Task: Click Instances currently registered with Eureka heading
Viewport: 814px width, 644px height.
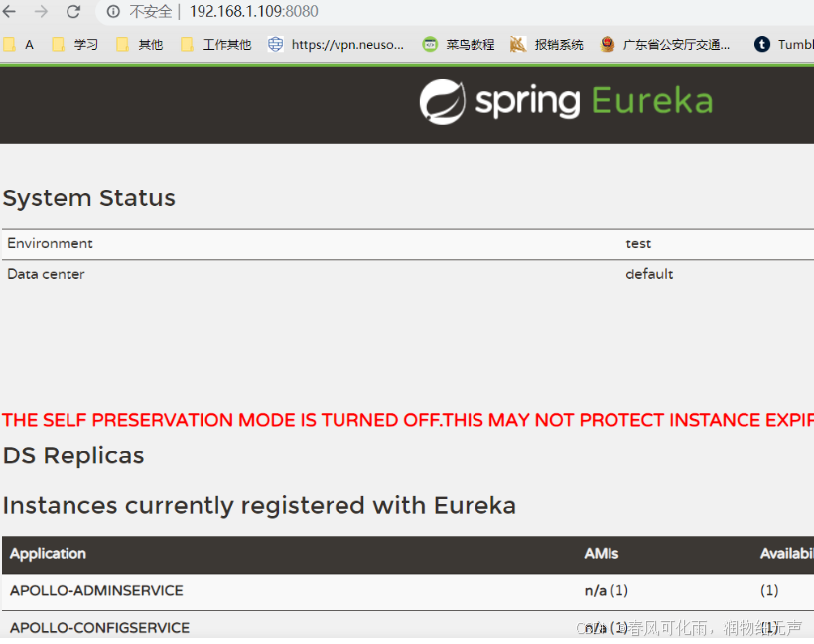Action: click(259, 505)
